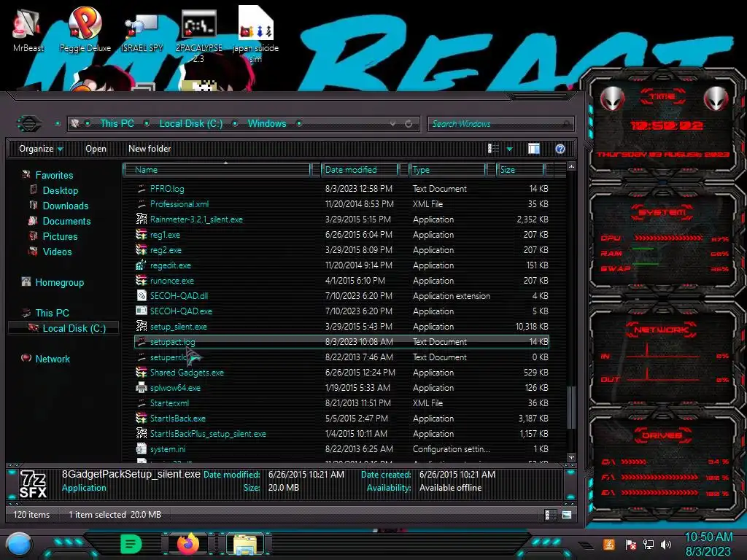The image size is (747, 560).
Task: Select runonce.exe file name
Action: coord(171,281)
